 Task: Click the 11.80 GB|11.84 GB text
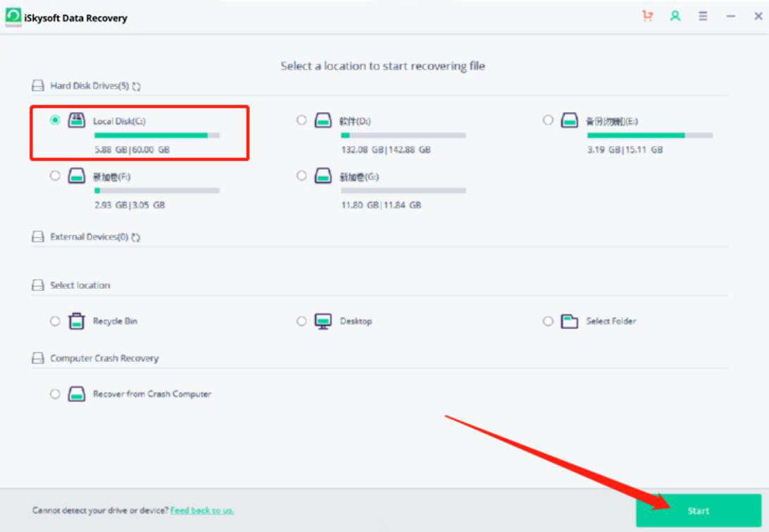point(381,205)
